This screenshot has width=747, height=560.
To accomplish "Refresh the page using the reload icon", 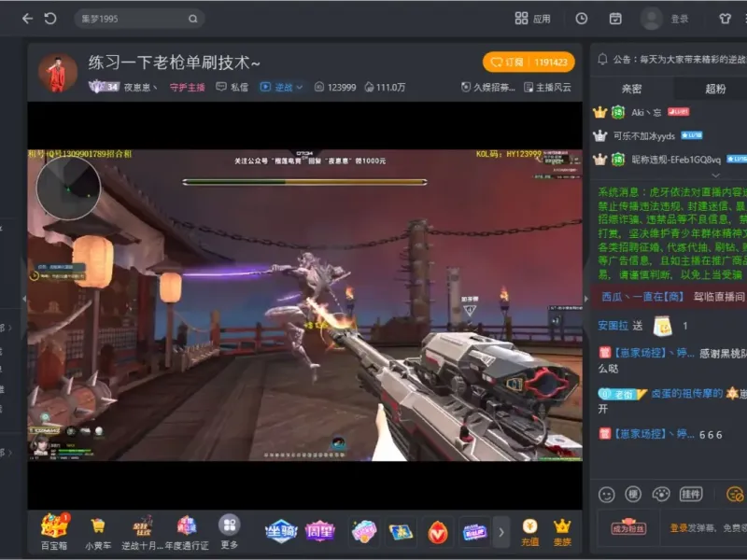I will (x=50, y=19).
